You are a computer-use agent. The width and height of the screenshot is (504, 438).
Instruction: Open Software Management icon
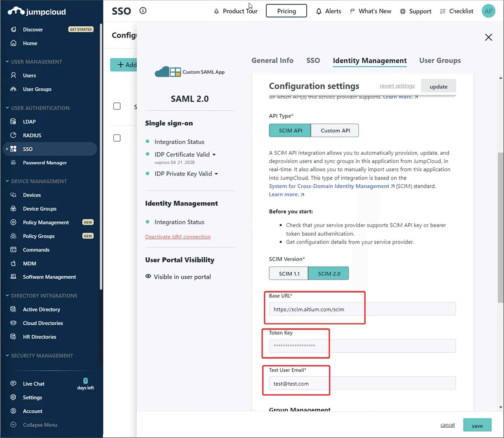14,277
